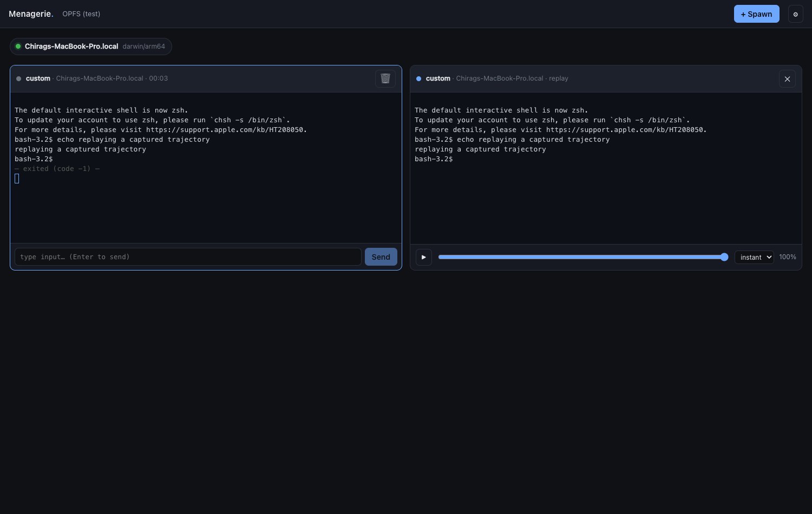The image size is (812, 514).
Task: Close the replay pane with X
Action: (787, 79)
